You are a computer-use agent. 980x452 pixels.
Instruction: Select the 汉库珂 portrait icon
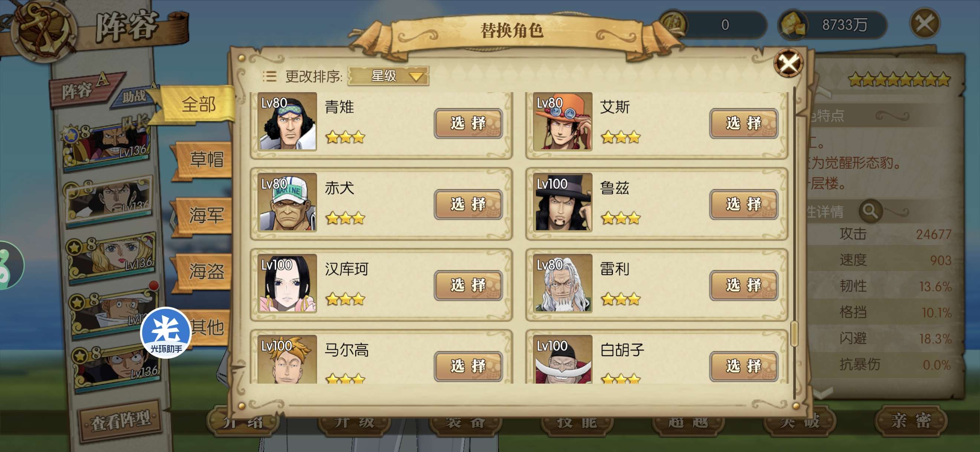pyautogui.click(x=287, y=283)
